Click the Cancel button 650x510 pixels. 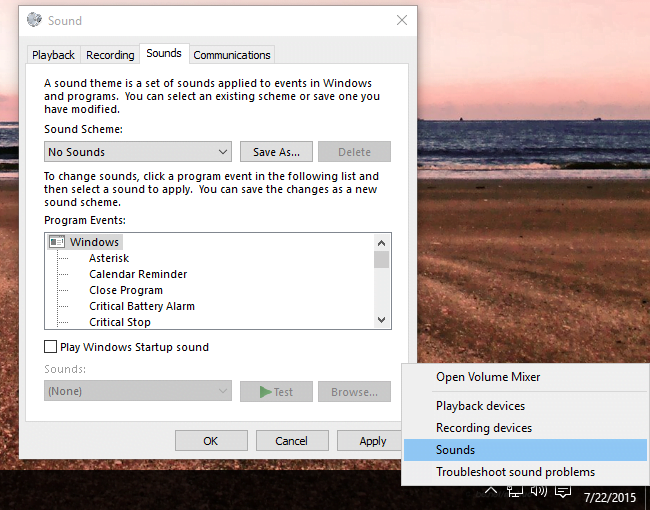pos(292,440)
